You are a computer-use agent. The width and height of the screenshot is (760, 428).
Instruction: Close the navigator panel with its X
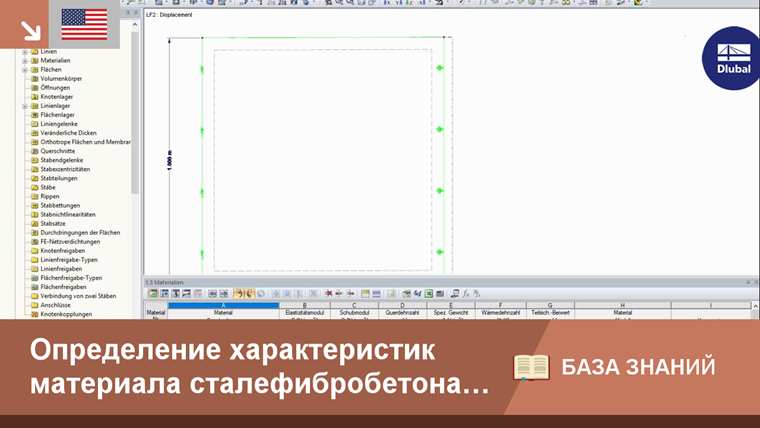click(x=136, y=13)
